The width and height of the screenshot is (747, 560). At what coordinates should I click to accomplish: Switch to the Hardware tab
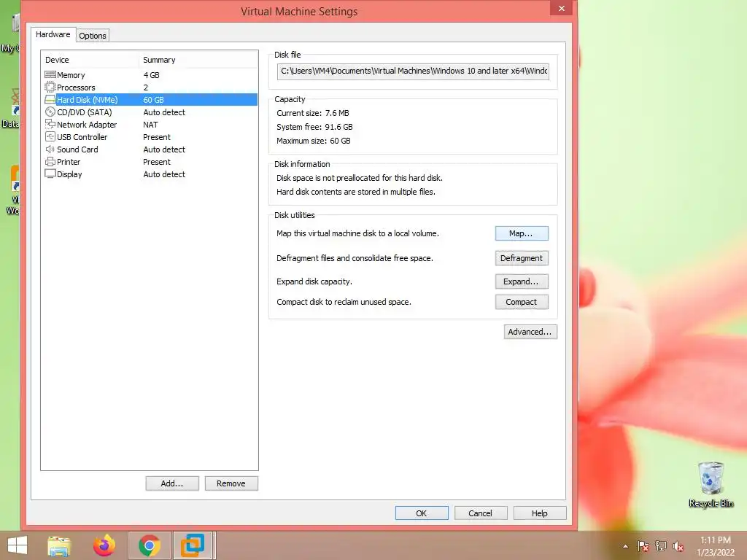pyautogui.click(x=53, y=34)
